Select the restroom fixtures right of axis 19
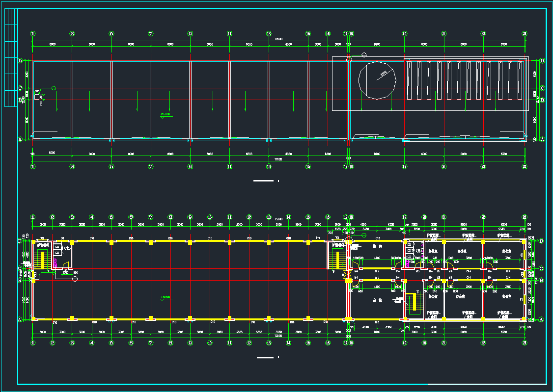553x392 pixels. click(x=409, y=251)
